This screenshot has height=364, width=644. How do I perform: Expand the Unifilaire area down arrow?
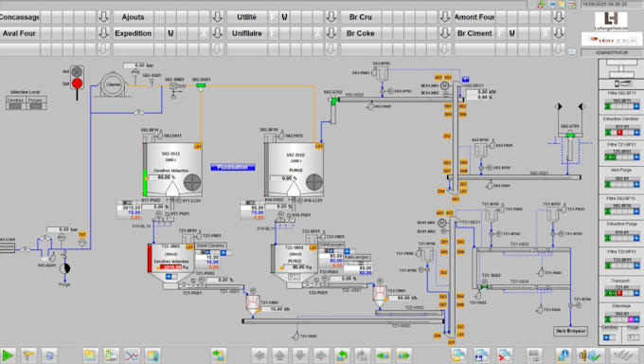click(331, 33)
